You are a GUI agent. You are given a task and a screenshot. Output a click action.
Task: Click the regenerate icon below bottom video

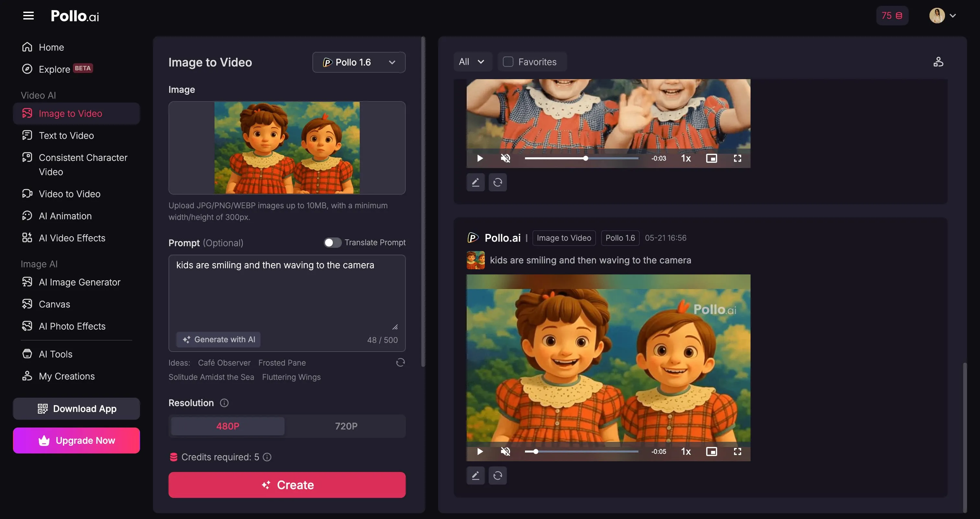(x=497, y=475)
